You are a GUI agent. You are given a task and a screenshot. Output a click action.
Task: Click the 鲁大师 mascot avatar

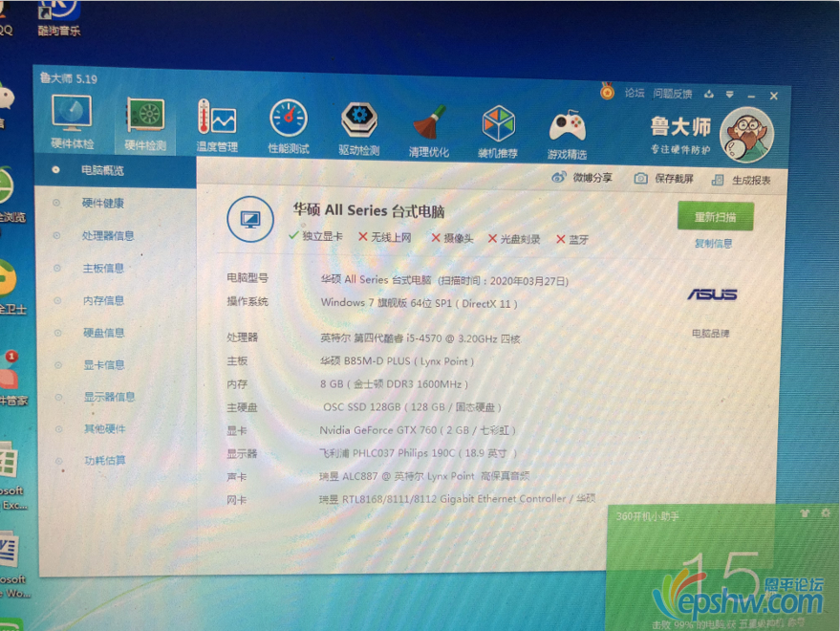(x=746, y=135)
